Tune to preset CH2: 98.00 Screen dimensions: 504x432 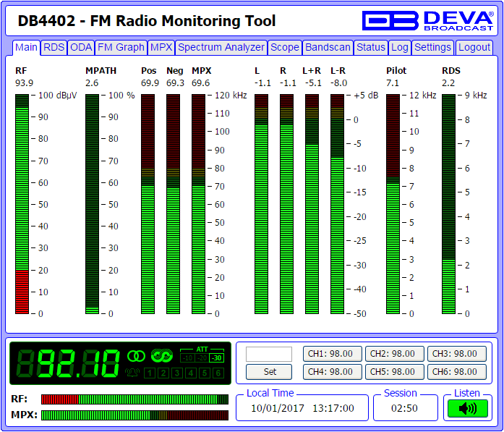(394, 354)
